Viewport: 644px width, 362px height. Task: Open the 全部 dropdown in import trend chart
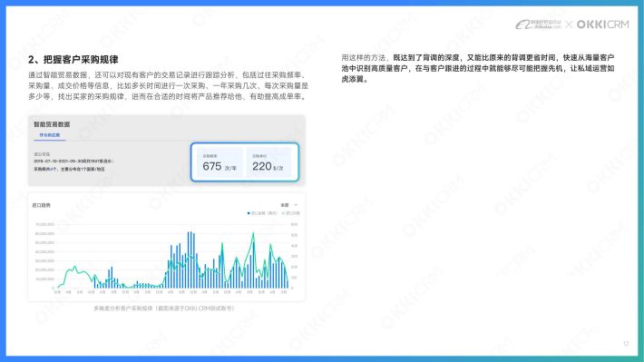[288, 205]
